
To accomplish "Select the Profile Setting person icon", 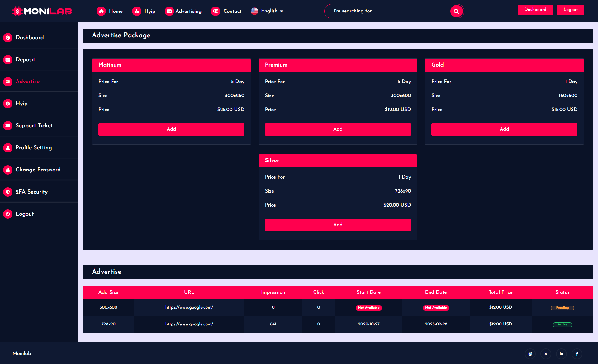I will point(7,147).
